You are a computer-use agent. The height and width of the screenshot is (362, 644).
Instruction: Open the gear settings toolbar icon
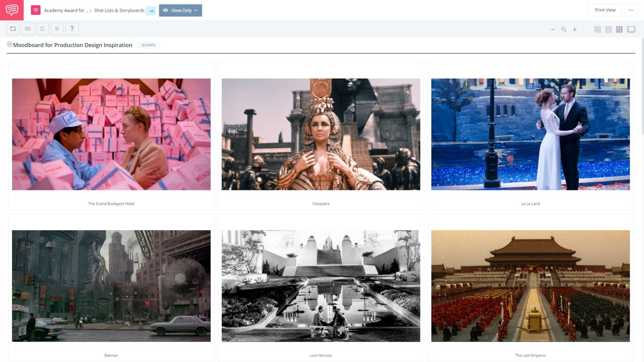click(57, 29)
